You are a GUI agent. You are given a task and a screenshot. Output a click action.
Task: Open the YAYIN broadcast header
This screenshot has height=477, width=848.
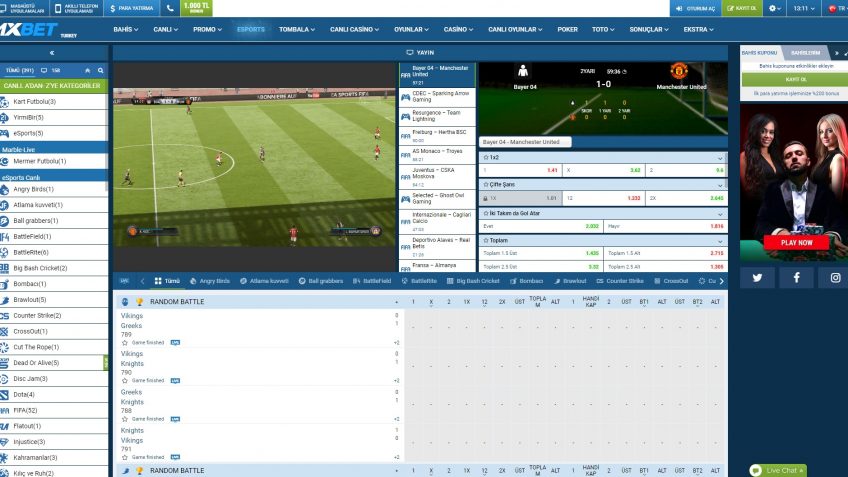[420, 52]
